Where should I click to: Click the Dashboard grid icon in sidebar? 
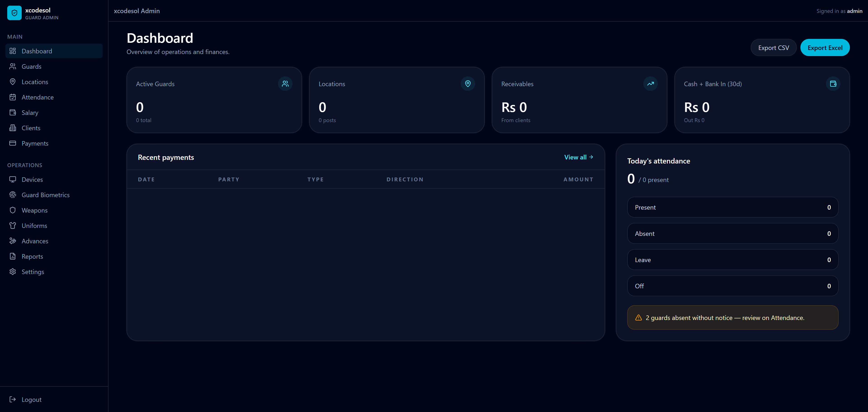click(13, 51)
